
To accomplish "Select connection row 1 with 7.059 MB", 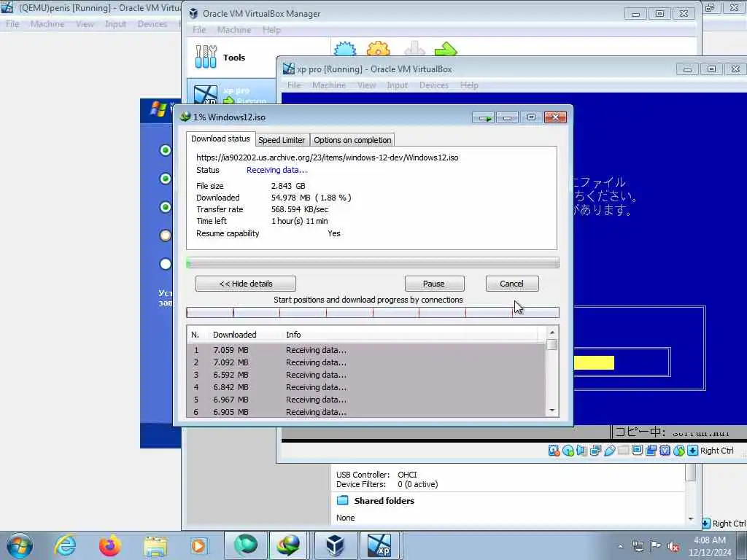I will pyautogui.click(x=366, y=350).
